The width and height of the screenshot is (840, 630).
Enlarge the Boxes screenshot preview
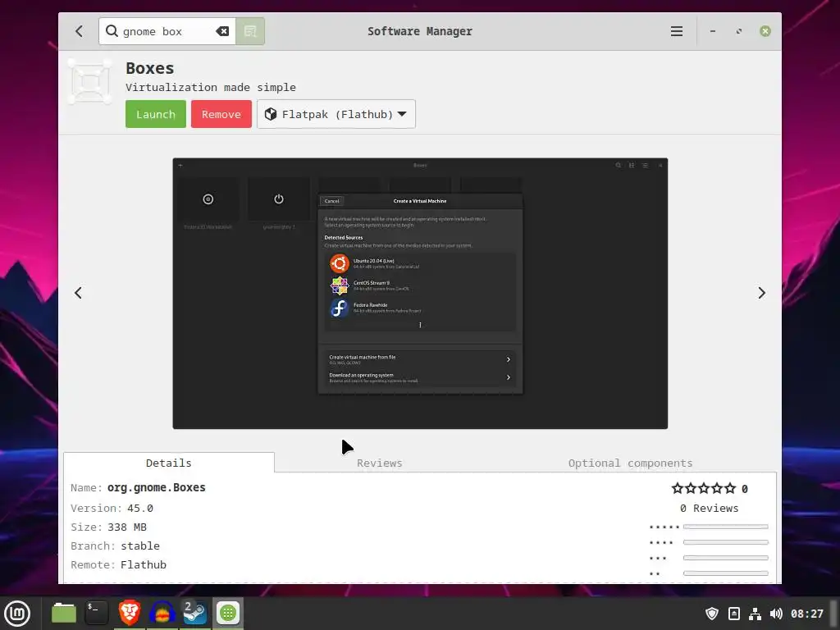coord(420,294)
